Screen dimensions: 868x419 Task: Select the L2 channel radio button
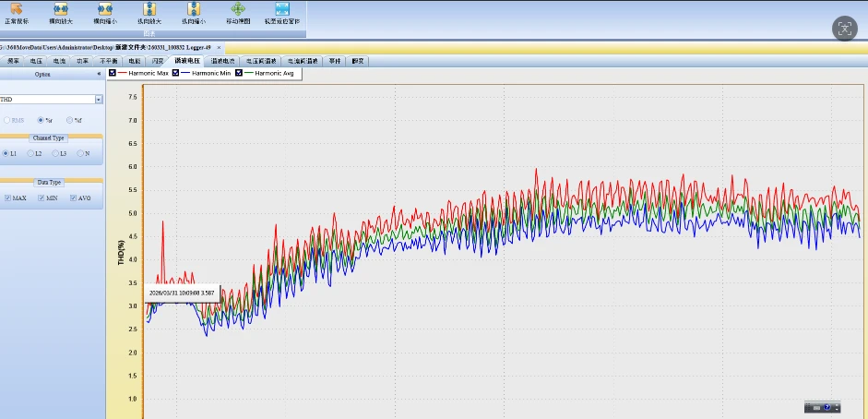click(30, 153)
